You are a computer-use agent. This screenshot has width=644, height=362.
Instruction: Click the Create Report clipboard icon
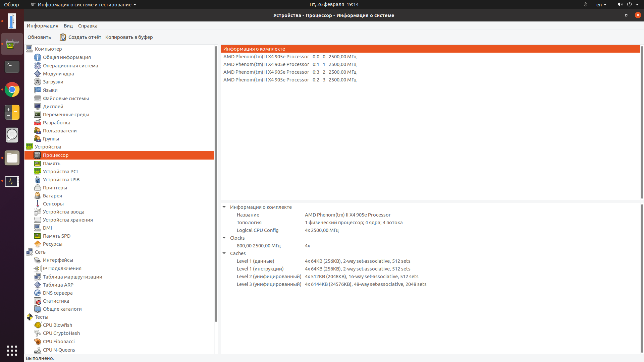pyautogui.click(x=63, y=37)
